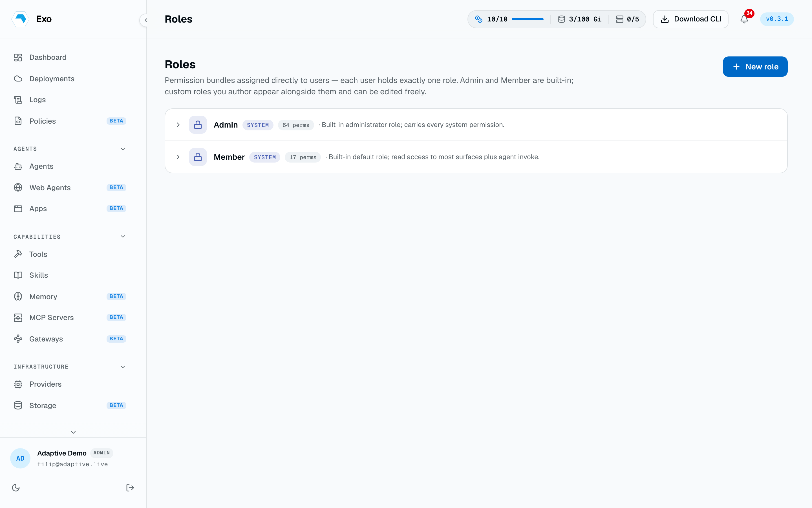Click the Storage sidebar link
812x508 pixels.
[70, 406]
